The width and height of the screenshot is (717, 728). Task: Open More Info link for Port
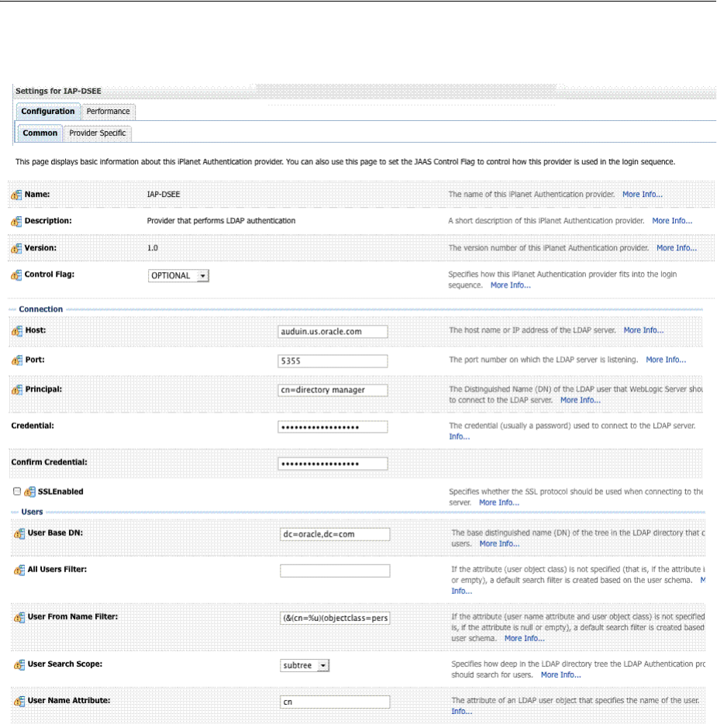tap(666, 360)
